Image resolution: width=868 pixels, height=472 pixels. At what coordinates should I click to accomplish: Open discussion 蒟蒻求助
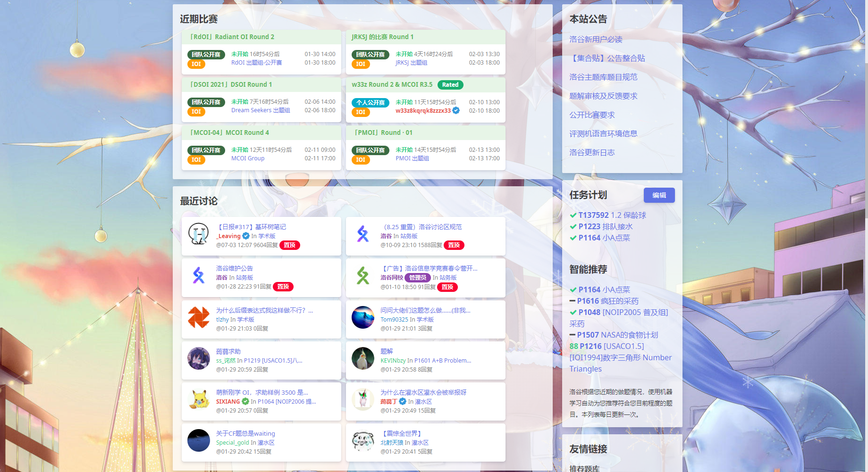point(228,351)
